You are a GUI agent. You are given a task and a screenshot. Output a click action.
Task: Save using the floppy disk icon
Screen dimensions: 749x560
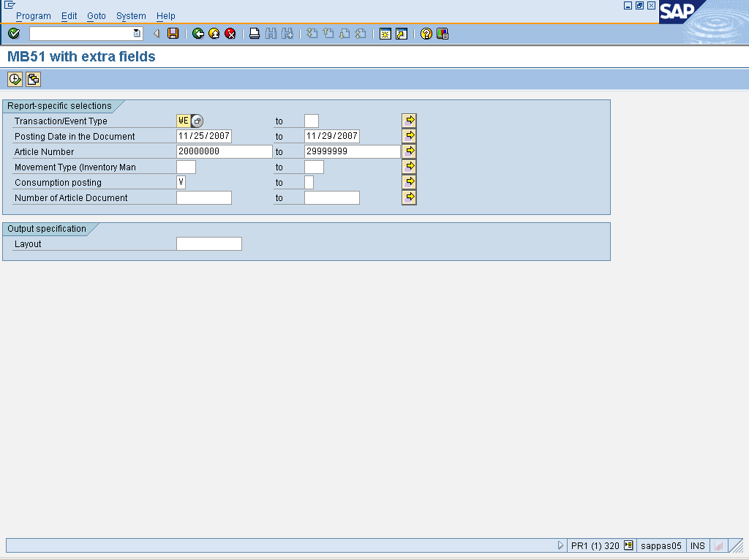click(x=173, y=34)
